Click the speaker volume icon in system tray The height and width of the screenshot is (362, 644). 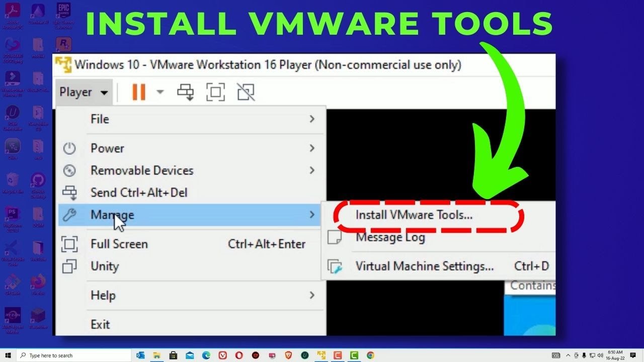point(601,355)
